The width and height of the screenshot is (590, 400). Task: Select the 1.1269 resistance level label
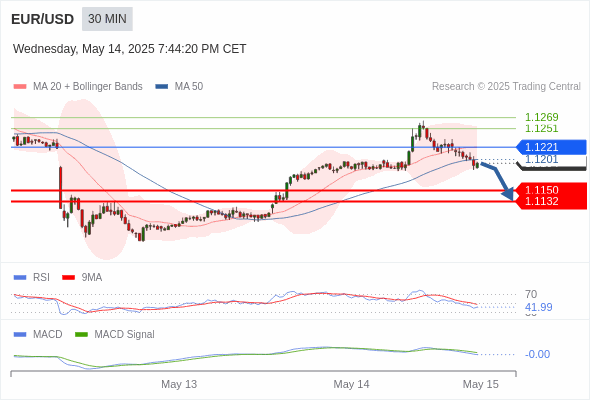tap(541, 117)
